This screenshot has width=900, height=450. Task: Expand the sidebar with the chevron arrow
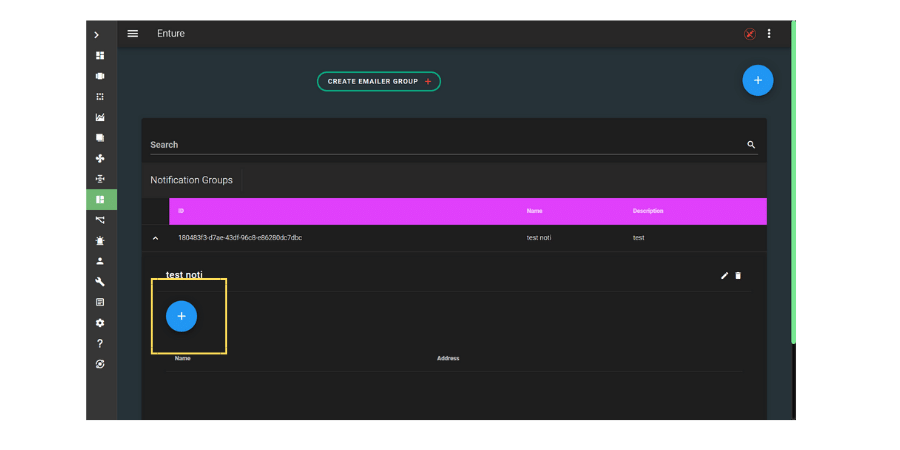tap(97, 35)
